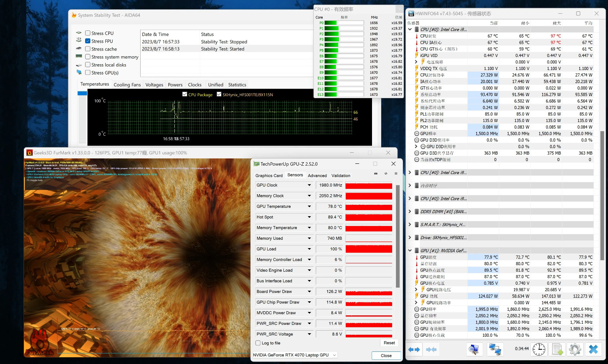Take screenshot with GPU-Z camera icon
This screenshot has height=364, width=608.
(376, 174)
